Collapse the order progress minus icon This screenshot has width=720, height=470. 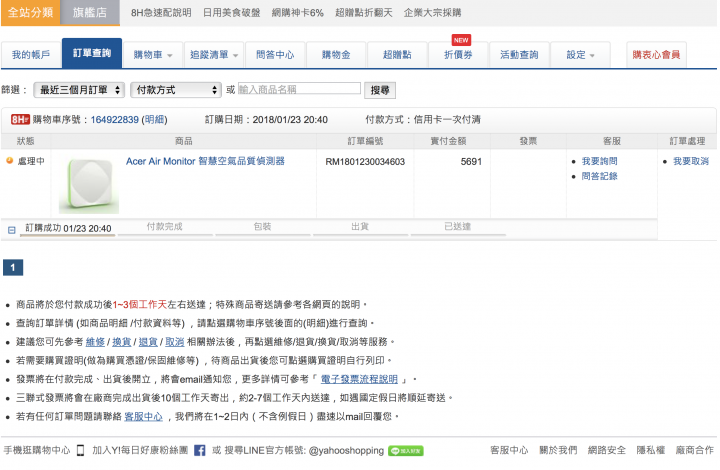pos(12,230)
